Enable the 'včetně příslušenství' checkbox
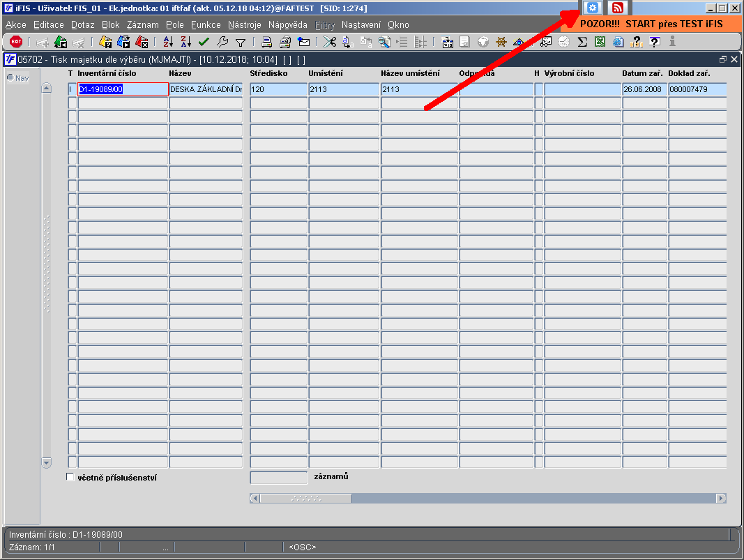This screenshot has height=560, width=744. click(70, 477)
